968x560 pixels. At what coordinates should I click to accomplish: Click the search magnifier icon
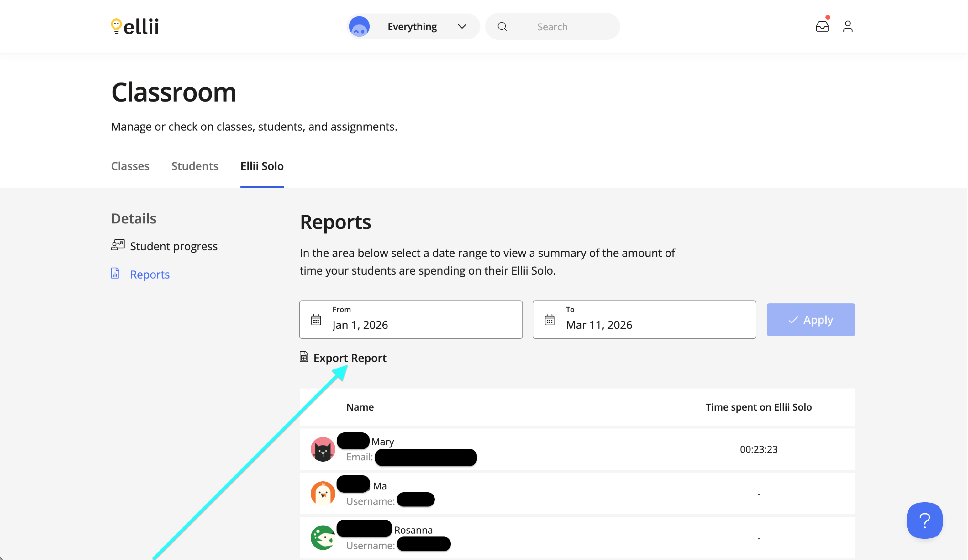502,26
